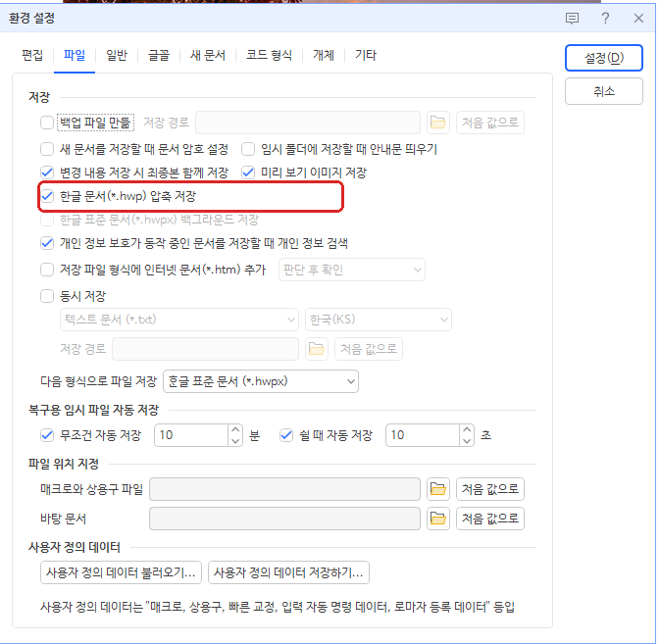659x644 pixels.
Task: Toggle 임시 폴더에 저장할 때 안내문 띄우기
Action: [248, 149]
